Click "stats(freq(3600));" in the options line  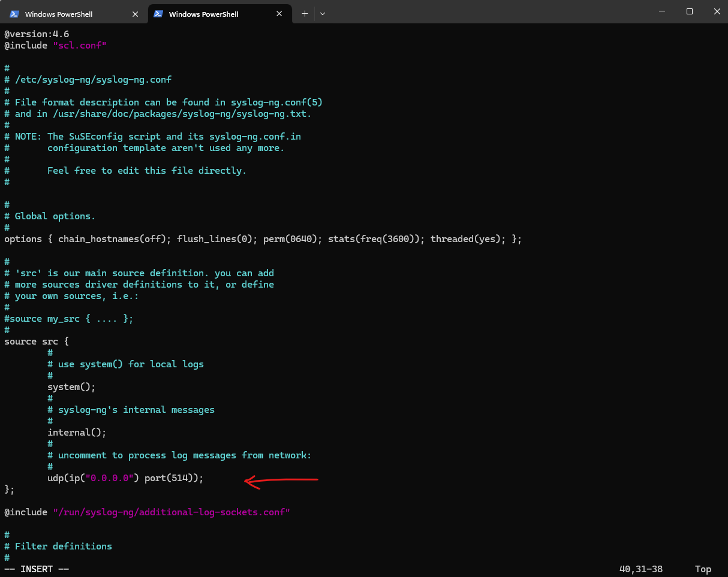tap(377, 239)
